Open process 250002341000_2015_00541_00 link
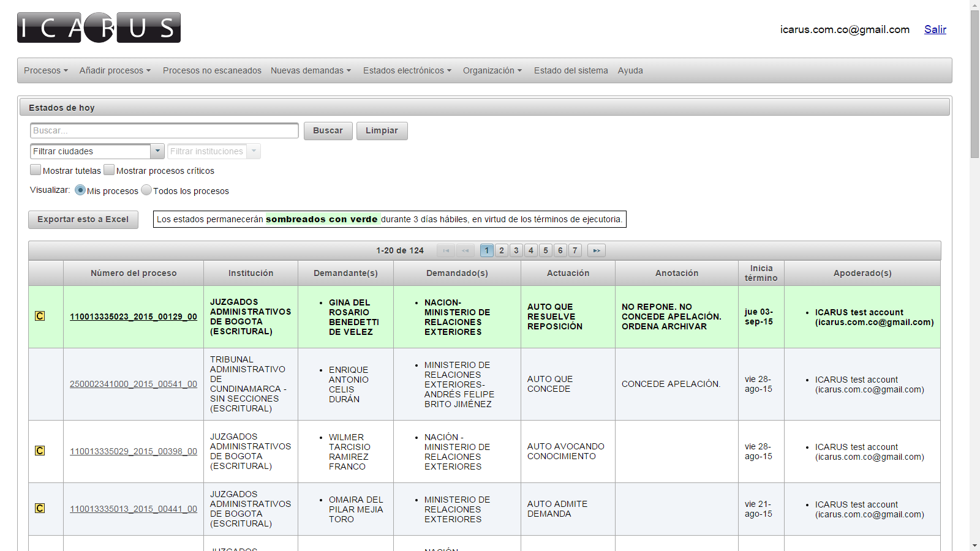Viewport: 980px width, 551px height. pyautogui.click(x=134, y=384)
